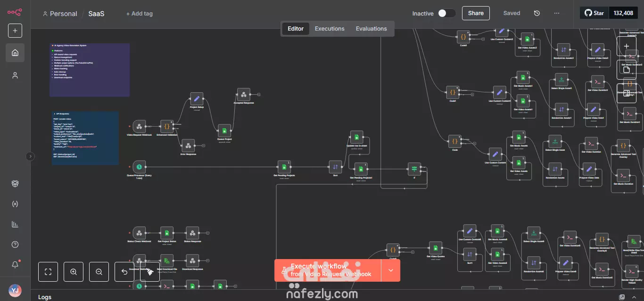Click the fit-to-view canvas button

click(48, 272)
